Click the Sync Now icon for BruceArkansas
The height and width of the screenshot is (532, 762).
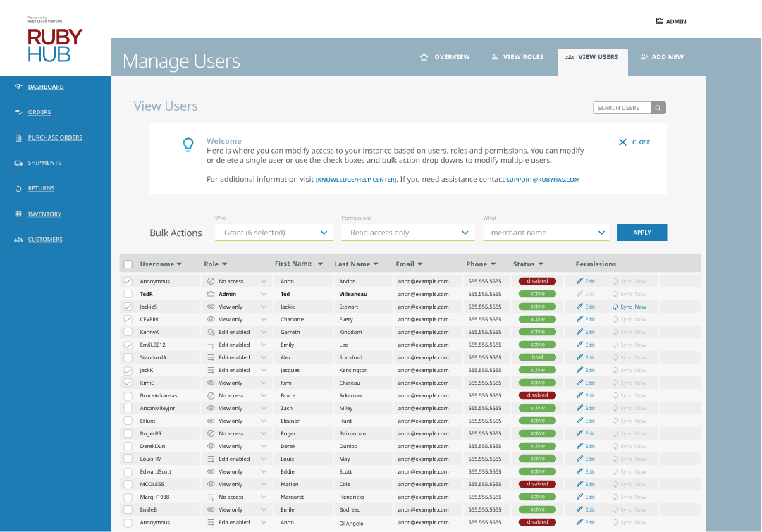tap(615, 395)
